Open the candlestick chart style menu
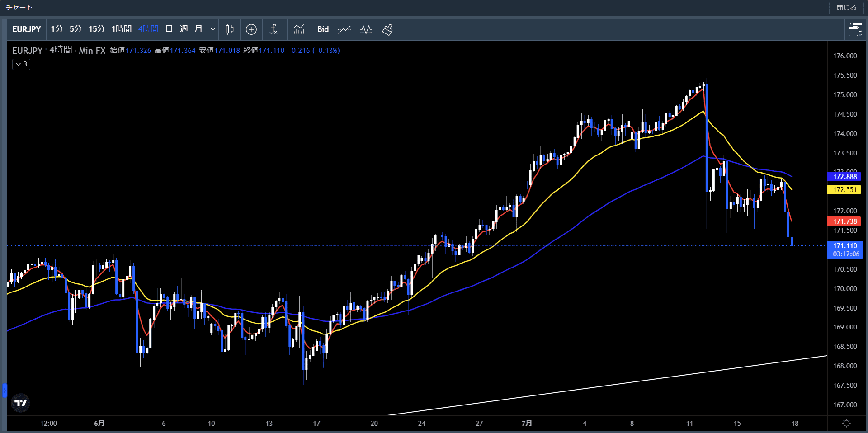This screenshot has height=433, width=868. [230, 29]
